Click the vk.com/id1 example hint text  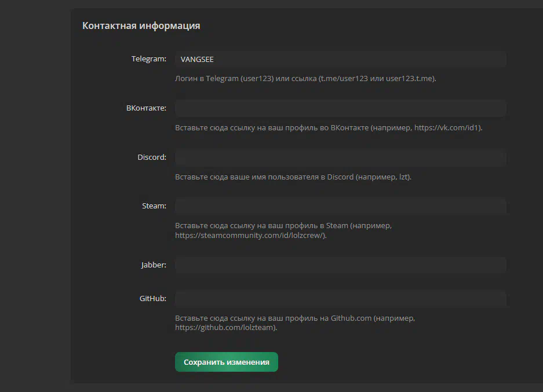[x=329, y=127]
